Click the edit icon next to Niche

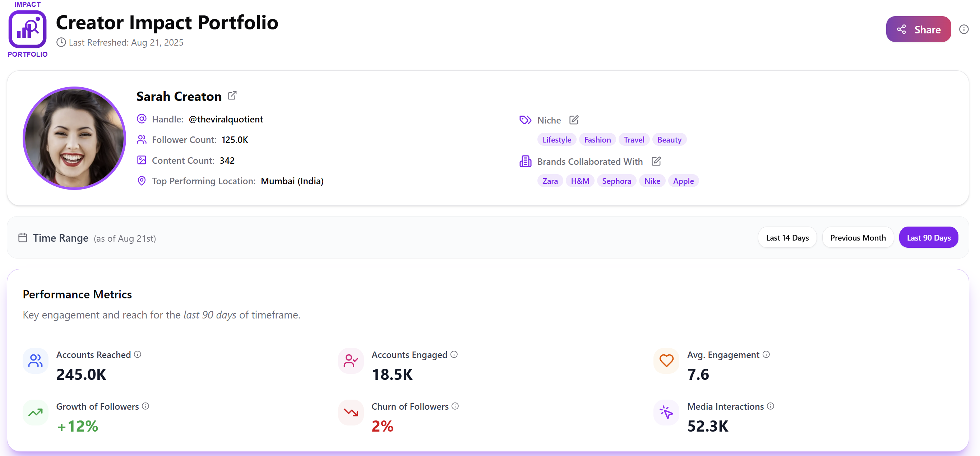(x=574, y=120)
